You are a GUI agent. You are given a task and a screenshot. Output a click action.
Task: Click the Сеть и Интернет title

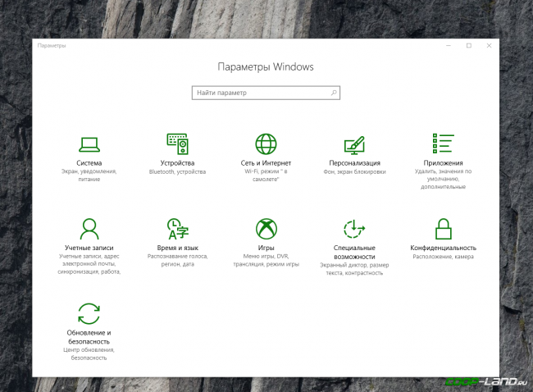pyautogui.click(x=266, y=163)
